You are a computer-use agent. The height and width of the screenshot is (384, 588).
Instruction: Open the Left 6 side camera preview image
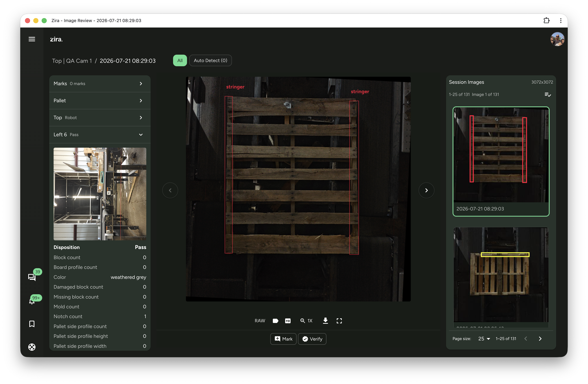pos(100,194)
